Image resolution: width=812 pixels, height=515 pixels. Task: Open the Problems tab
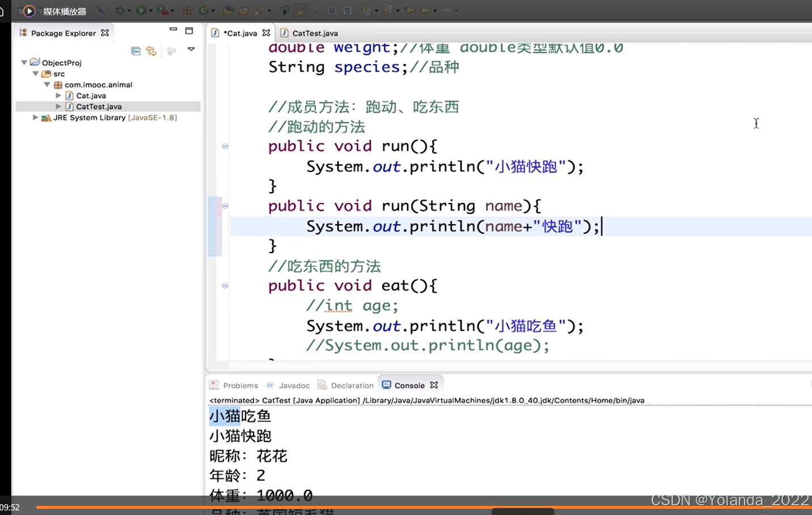[240, 385]
